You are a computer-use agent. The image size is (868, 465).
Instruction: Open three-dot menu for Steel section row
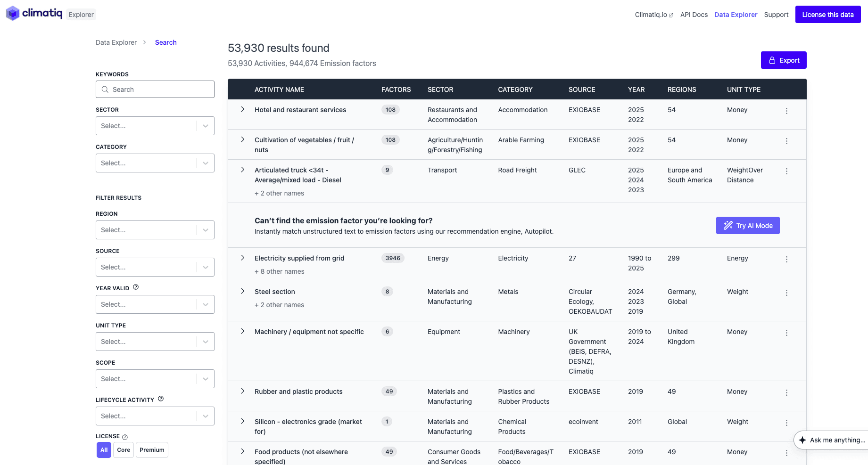786,293
